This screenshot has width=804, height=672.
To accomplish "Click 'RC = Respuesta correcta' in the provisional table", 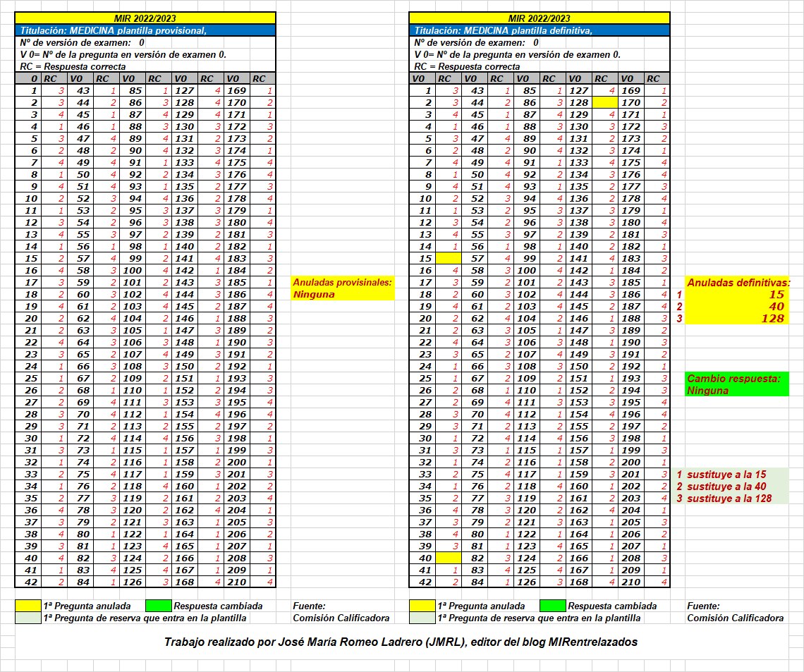I will (x=73, y=67).
